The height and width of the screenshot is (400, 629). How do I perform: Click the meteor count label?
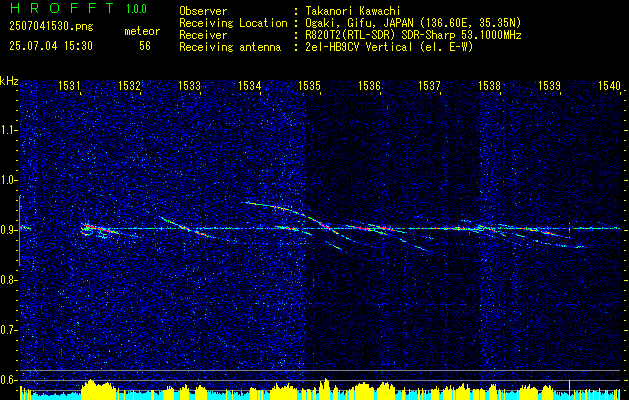[142, 31]
